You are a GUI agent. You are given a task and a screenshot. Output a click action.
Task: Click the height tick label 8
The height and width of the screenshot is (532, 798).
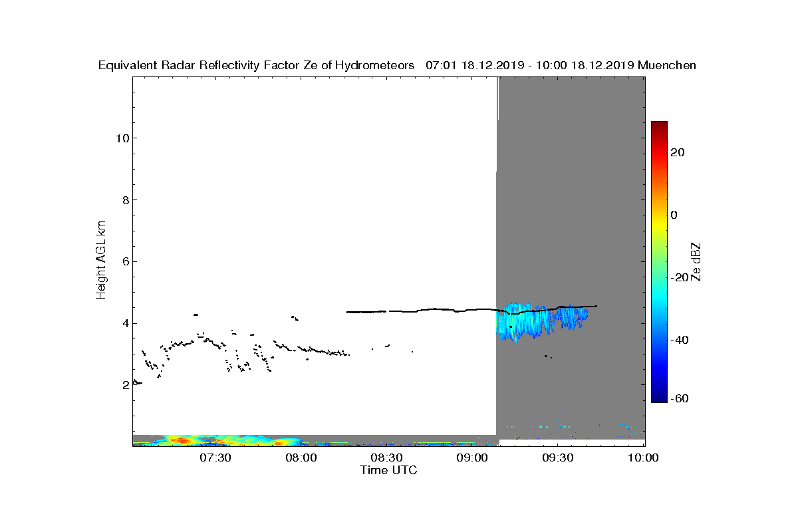[x=124, y=200]
